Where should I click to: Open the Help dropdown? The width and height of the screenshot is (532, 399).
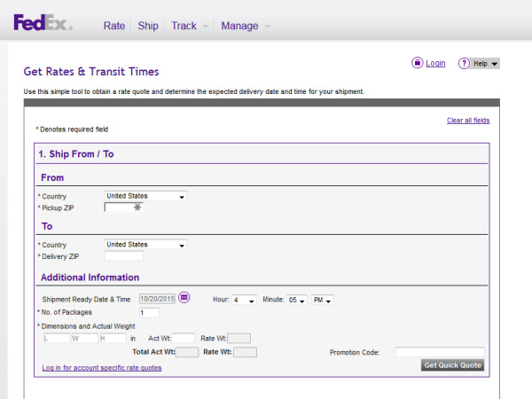[485, 64]
